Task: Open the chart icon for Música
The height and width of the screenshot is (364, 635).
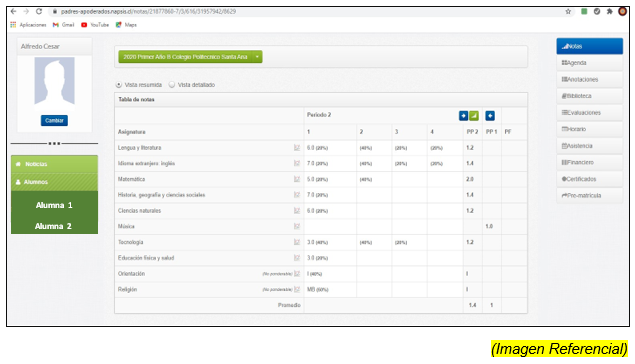Action: point(297,226)
